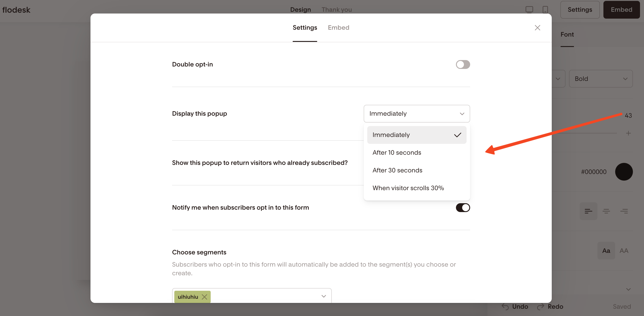This screenshot has width=644, height=316.
Task: Click the dark Embed button in header
Action: tap(621, 10)
